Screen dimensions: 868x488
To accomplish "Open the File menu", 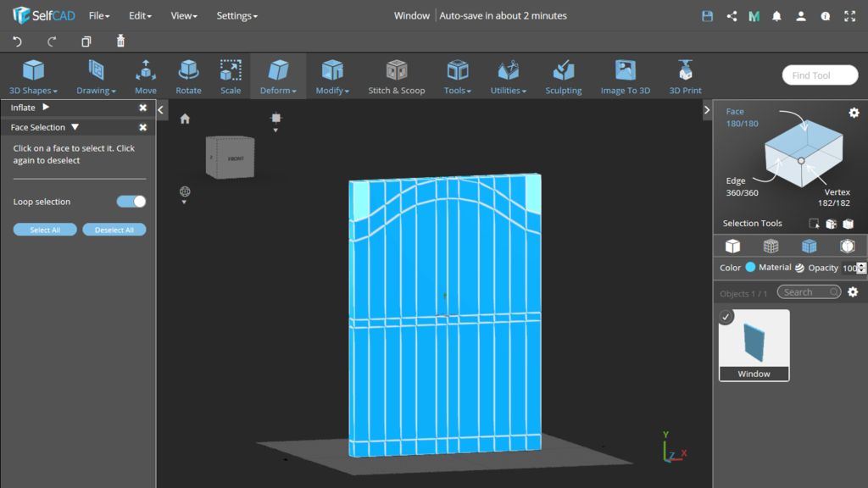I will coord(99,15).
